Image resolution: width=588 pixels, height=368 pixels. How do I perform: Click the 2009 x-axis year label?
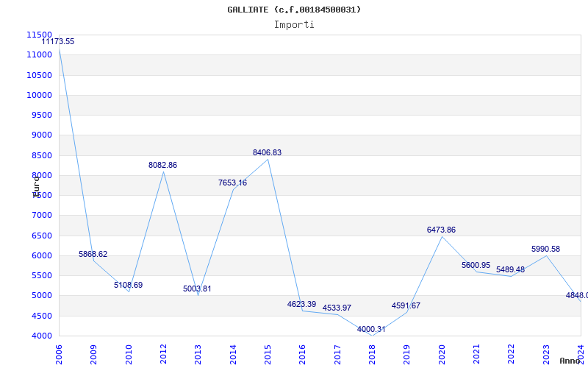coord(93,355)
